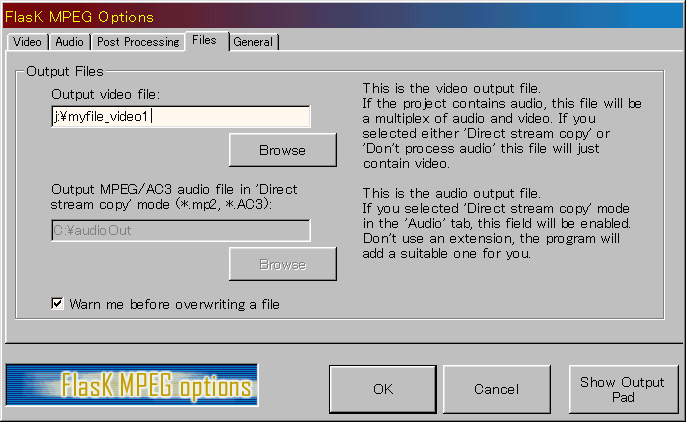Viewport: 686px width, 422px height.
Task: Click the 'Output video file:' label
Action: [x=106, y=94]
